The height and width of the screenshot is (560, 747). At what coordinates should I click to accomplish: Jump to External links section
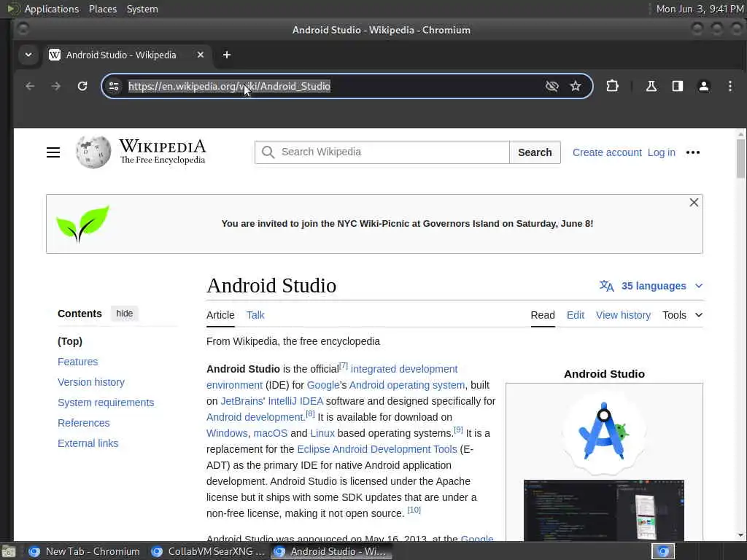pyautogui.click(x=88, y=443)
